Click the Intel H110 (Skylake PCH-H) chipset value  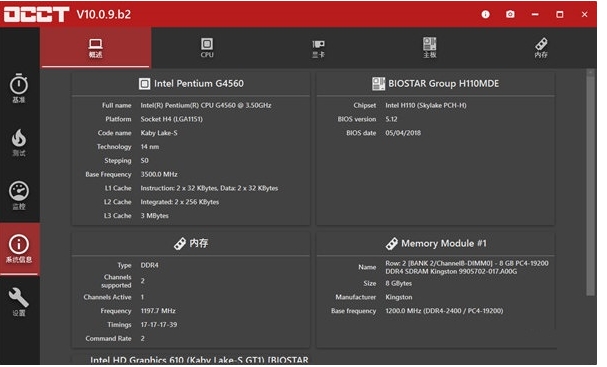tap(426, 105)
